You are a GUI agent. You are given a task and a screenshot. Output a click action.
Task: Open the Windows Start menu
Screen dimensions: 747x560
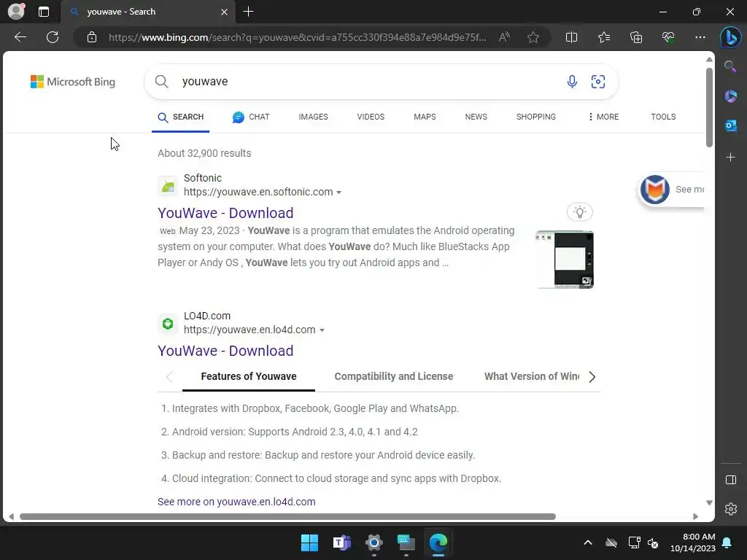coord(309,542)
